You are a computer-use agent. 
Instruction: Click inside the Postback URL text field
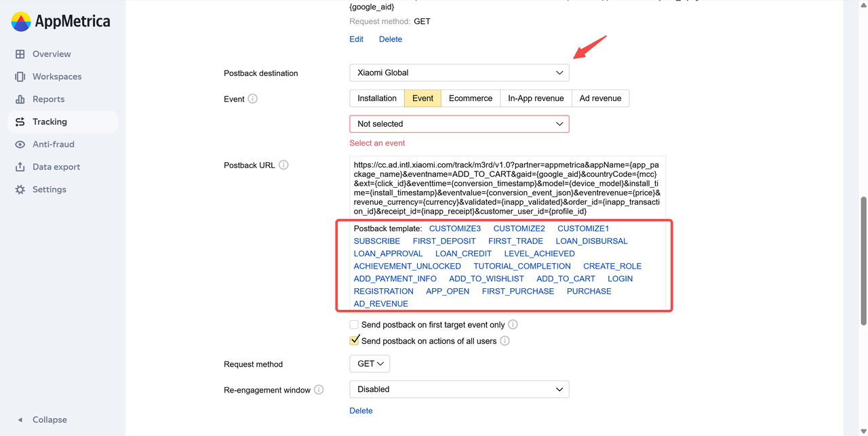(507, 187)
